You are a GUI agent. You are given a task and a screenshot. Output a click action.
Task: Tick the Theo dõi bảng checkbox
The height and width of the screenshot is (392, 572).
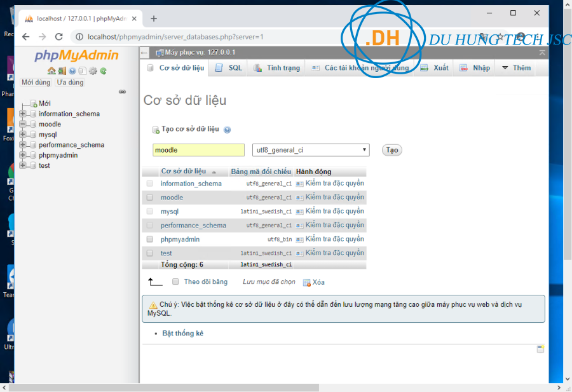tap(175, 281)
